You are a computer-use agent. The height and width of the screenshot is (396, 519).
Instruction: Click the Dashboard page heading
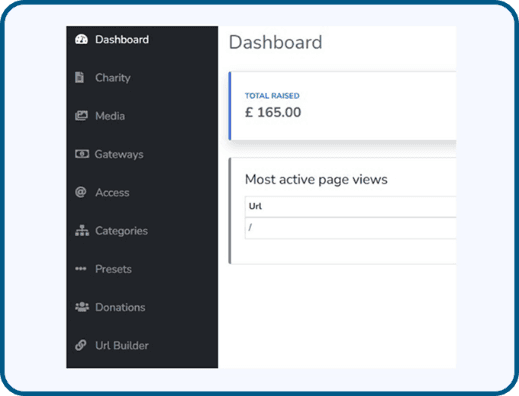click(x=275, y=42)
